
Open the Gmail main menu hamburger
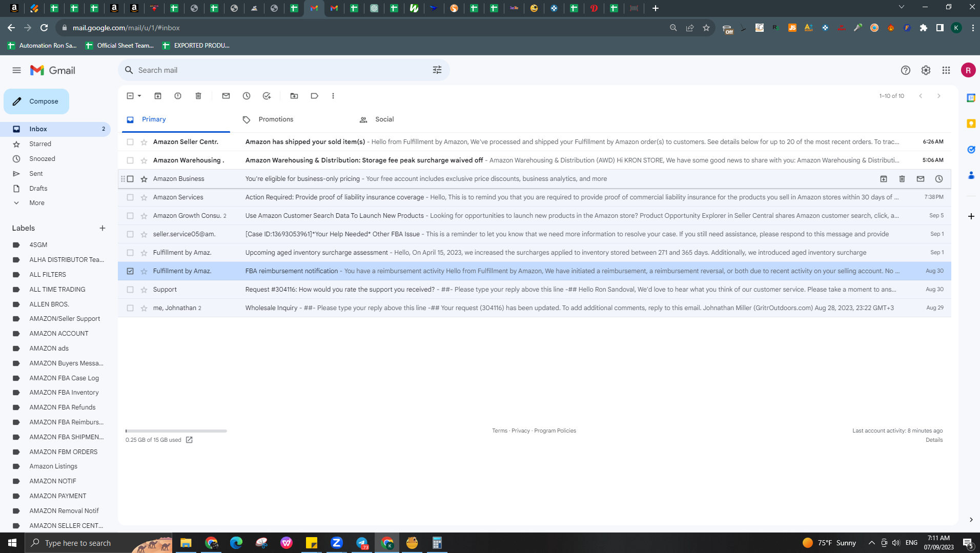[16, 70]
